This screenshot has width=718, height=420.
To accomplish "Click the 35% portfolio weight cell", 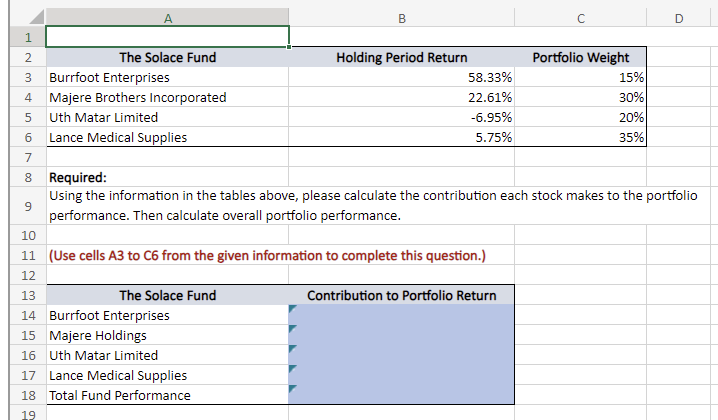I will [581, 137].
